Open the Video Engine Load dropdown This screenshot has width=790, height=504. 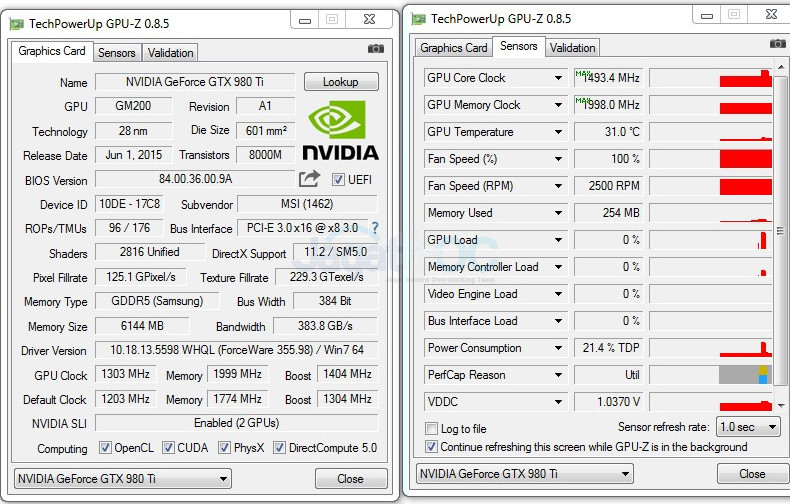tap(558, 294)
